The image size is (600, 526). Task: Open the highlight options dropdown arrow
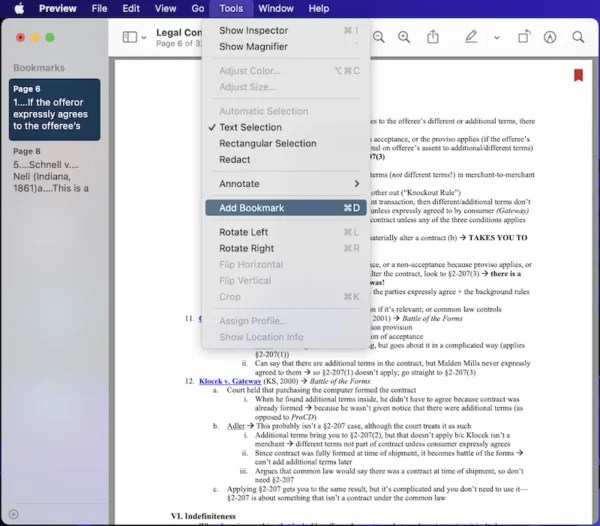[x=497, y=37]
